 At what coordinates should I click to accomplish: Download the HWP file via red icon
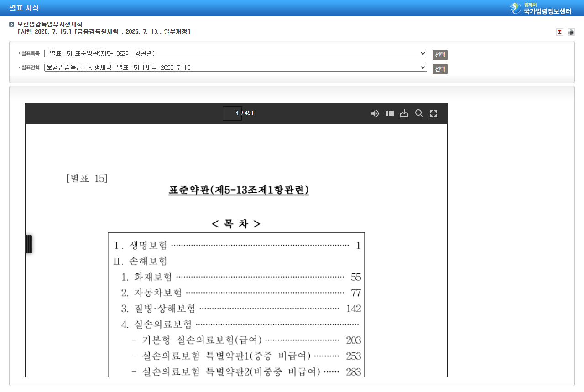point(560,32)
